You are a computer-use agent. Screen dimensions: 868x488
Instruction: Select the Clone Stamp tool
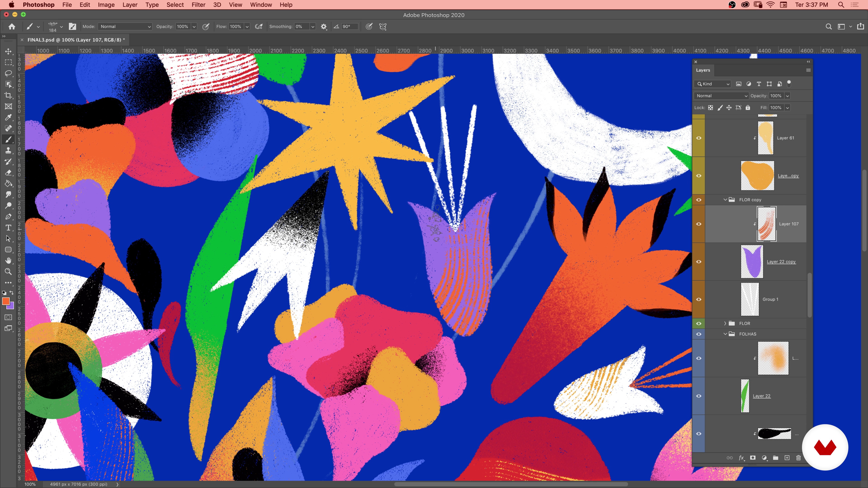click(x=8, y=150)
